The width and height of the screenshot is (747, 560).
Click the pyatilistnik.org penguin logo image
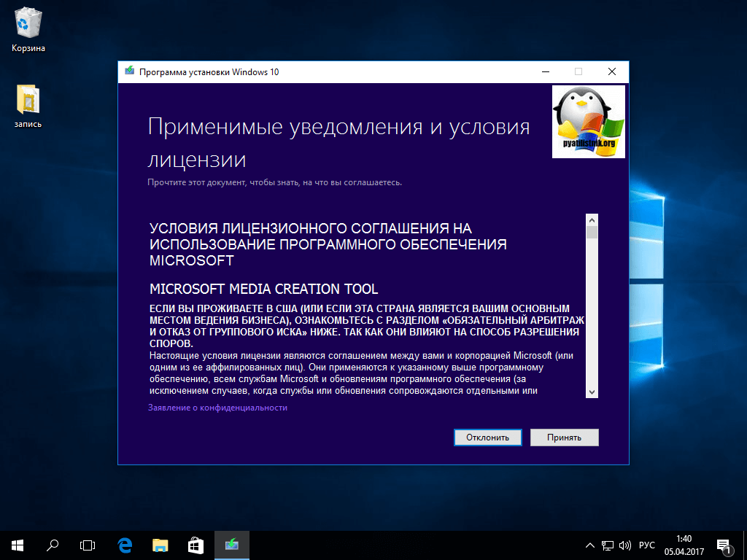coord(589,122)
